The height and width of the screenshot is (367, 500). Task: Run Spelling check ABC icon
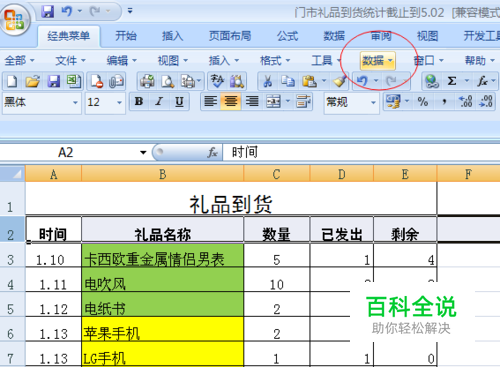pos(217,81)
